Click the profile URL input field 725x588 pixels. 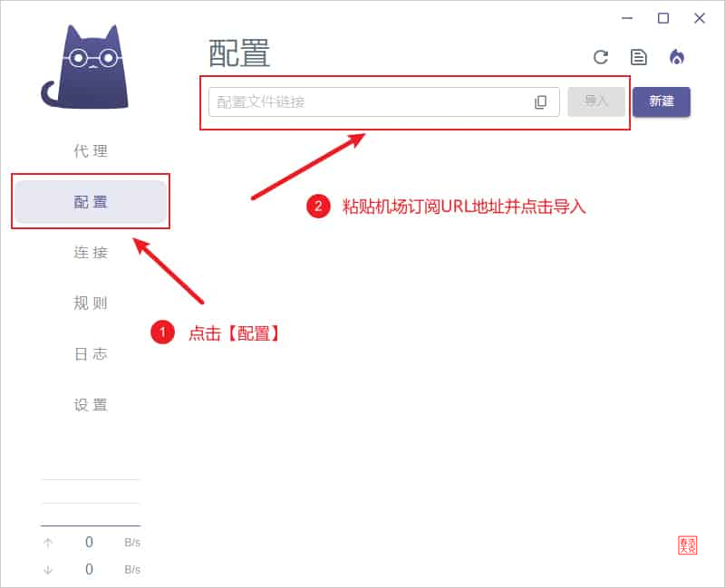pyautogui.click(x=362, y=101)
